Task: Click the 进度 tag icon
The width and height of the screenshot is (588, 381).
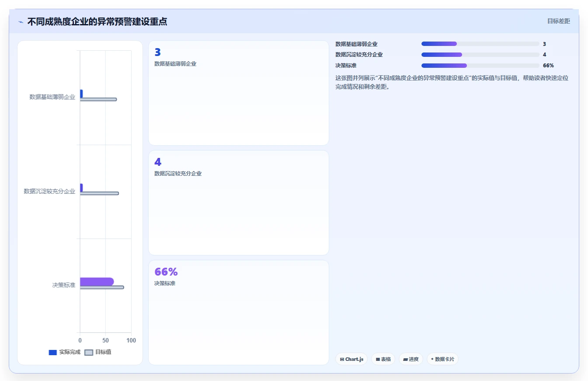Action: pos(405,359)
